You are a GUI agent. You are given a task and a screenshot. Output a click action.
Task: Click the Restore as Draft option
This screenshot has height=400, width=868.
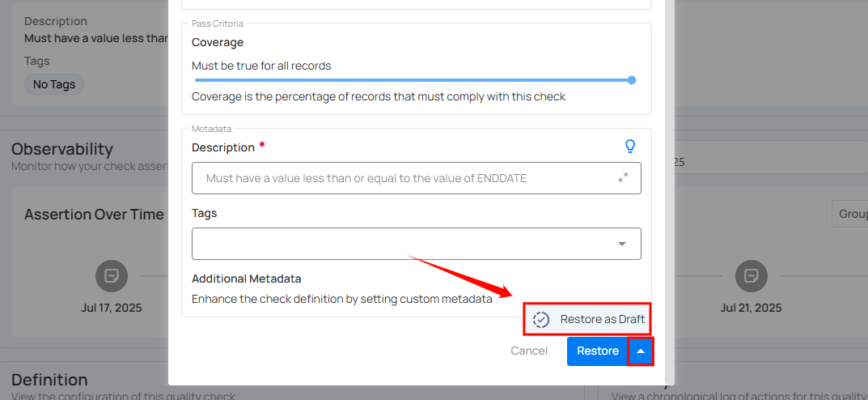[x=586, y=319]
